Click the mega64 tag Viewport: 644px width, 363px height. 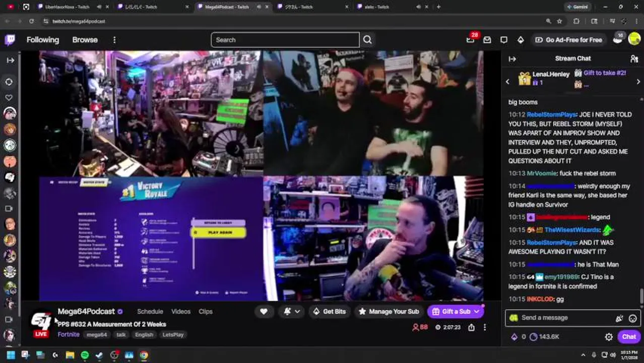(97, 335)
